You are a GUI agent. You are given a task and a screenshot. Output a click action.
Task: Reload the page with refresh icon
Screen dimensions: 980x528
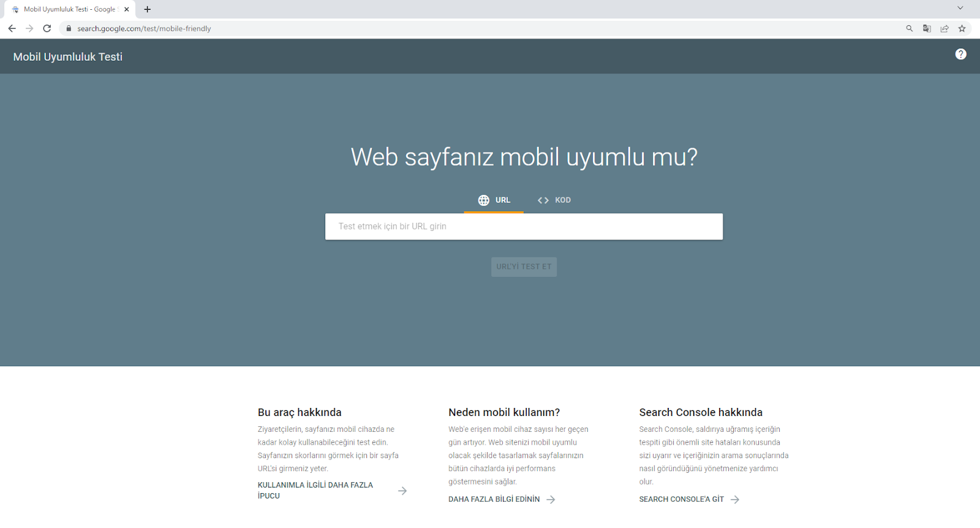tap(47, 28)
